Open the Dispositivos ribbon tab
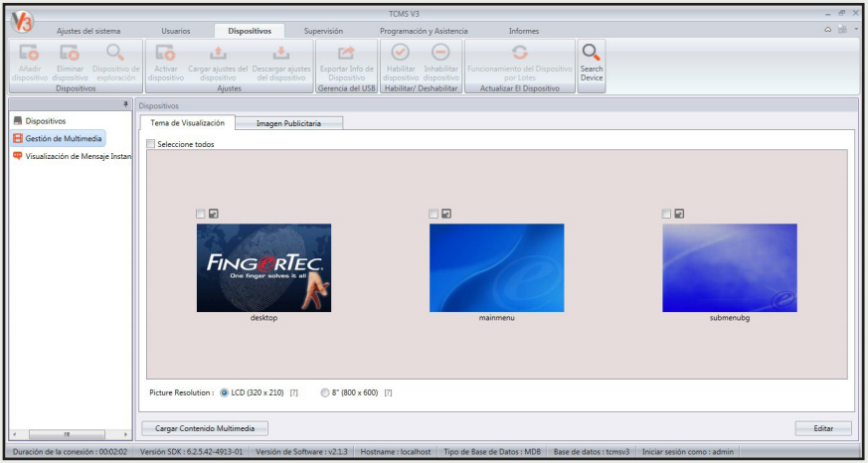Screen dimensions: 868x463 pos(250,31)
